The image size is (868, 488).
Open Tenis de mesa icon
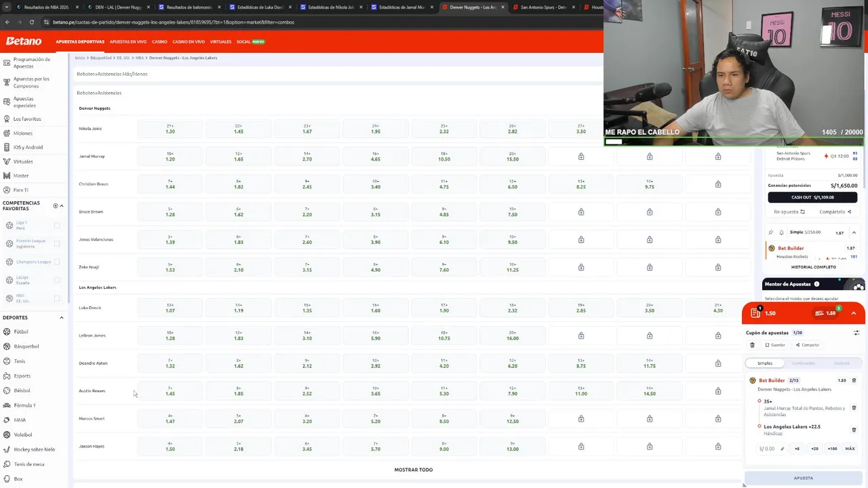point(7,464)
